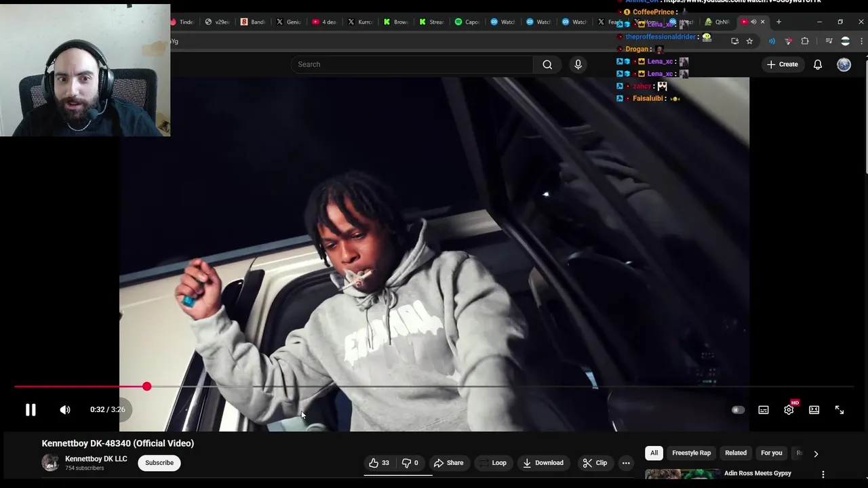The width and height of the screenshot is (868, 488).
Task: Open Chrome extensions puzzle icon
Action: [805, 41]
